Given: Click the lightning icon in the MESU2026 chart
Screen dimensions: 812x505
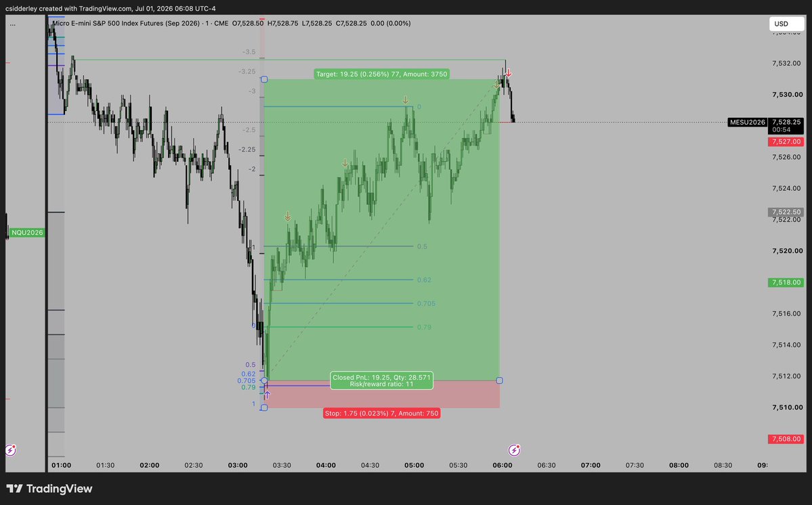Looking at the screenshot, I should [514, 450].
